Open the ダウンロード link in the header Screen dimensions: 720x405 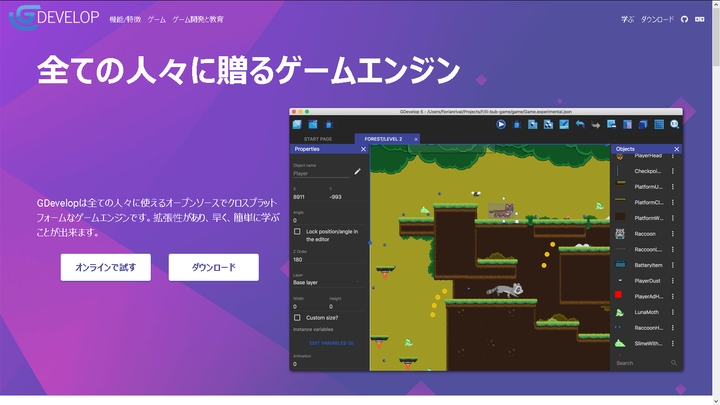click(657, 19)
